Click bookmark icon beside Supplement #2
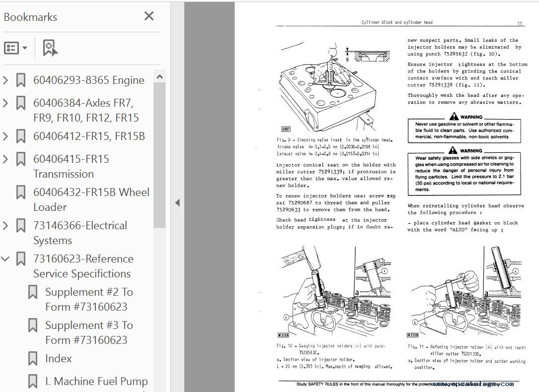The image size is (539, 392). coord(33,292)
